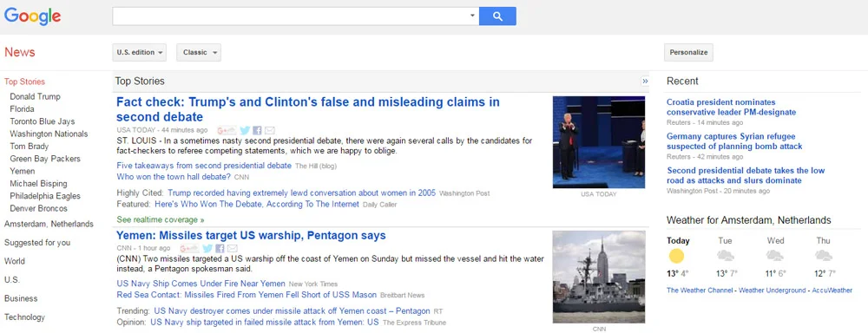Expand the search box suggestion arrow
868x333 pixels.
(x=473, y=16)
